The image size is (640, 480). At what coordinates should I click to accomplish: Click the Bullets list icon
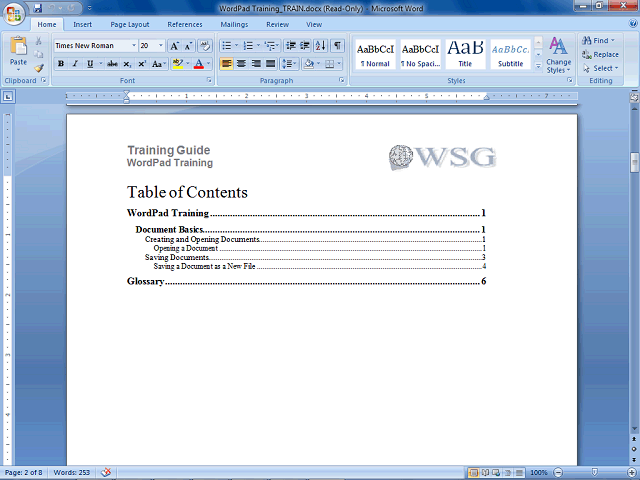click(x=227, y=46)
